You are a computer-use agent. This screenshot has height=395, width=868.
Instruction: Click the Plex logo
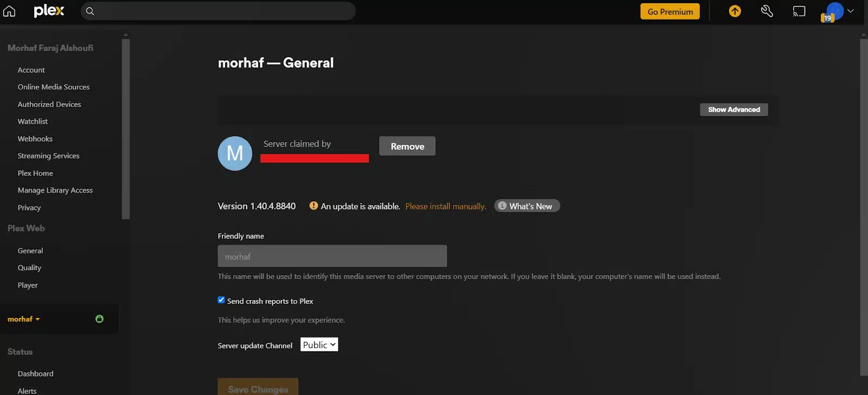click(x=49, y=11)
